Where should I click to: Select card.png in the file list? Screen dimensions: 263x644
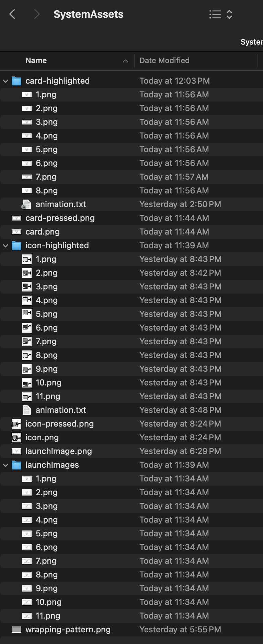(42, 232)
